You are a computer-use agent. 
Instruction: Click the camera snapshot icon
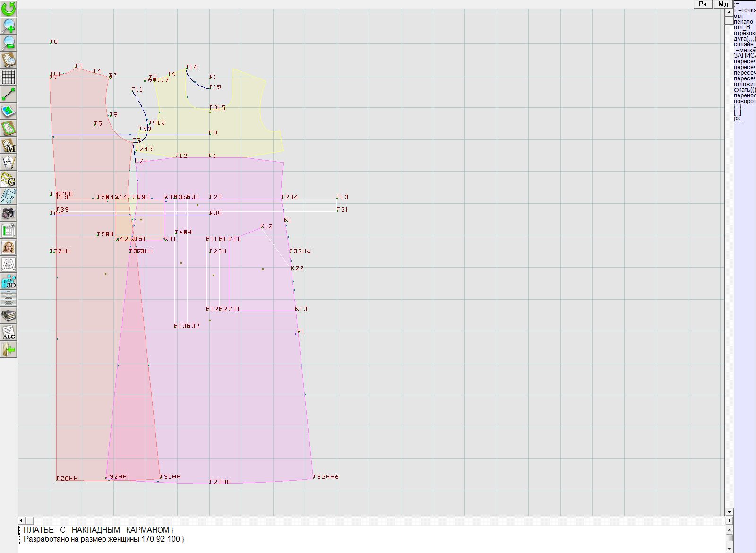[9, 213]
